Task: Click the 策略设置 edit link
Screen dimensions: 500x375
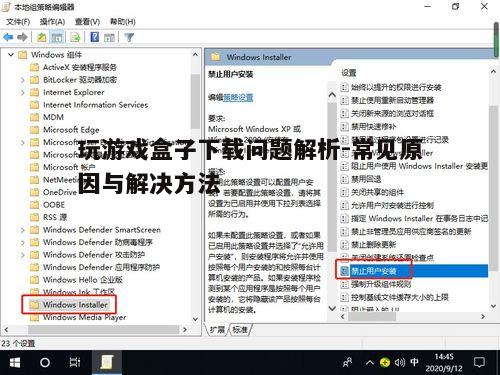Action: coord(238,98)
